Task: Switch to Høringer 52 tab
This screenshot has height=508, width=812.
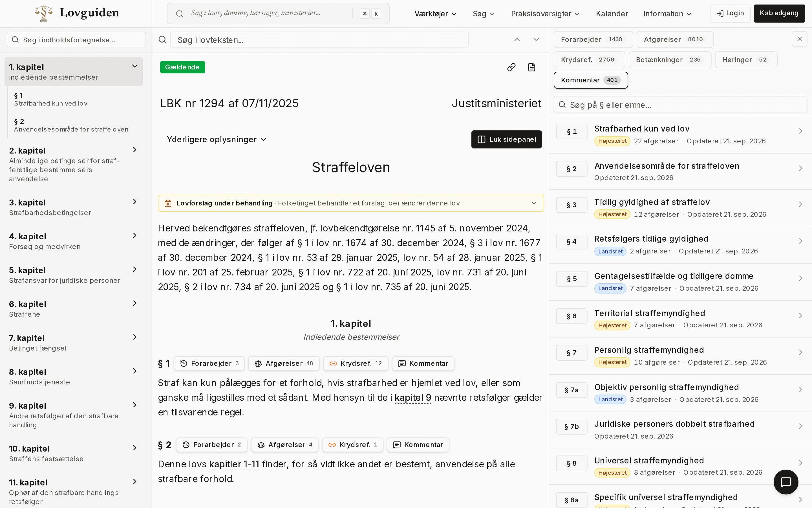Action: click(x=746, y=60)
